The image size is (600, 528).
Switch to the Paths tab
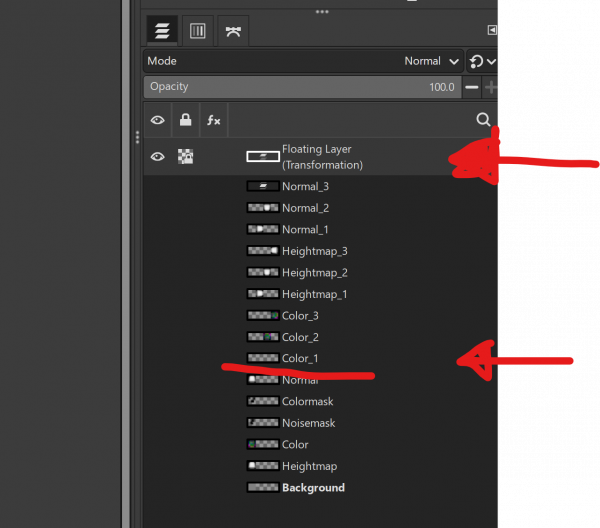(x=233, y=31)
